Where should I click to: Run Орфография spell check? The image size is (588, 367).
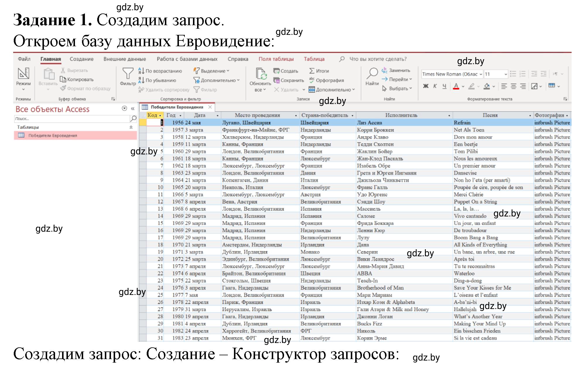(326, 80)
